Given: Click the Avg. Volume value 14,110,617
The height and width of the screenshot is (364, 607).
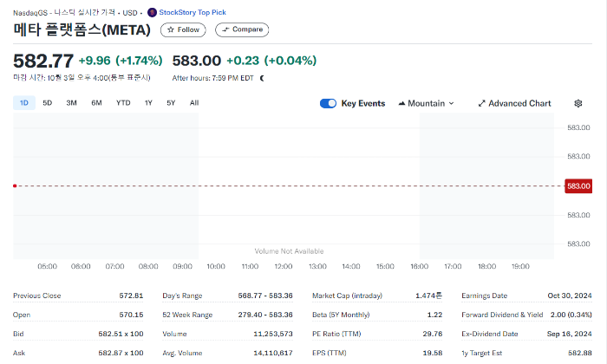Looking at the screenshot, I should tap(273, 353).
